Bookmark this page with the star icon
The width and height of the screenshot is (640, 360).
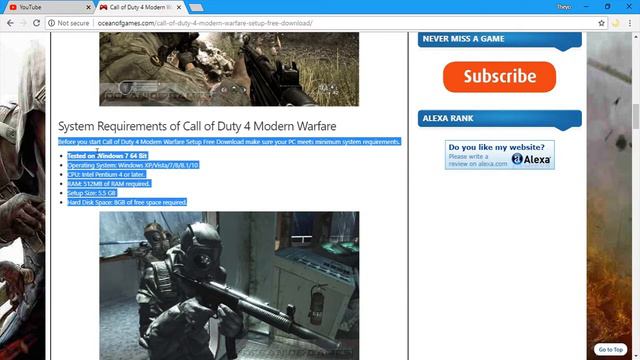[601, 23]
